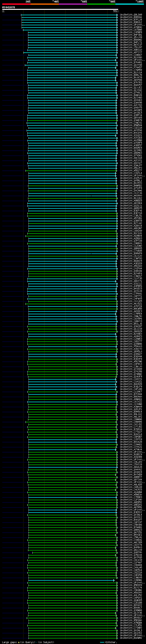Screen dimensions: 146x644
Task: Select the last hit UniRef100_B1KWM2
Action: pos(131,638)
